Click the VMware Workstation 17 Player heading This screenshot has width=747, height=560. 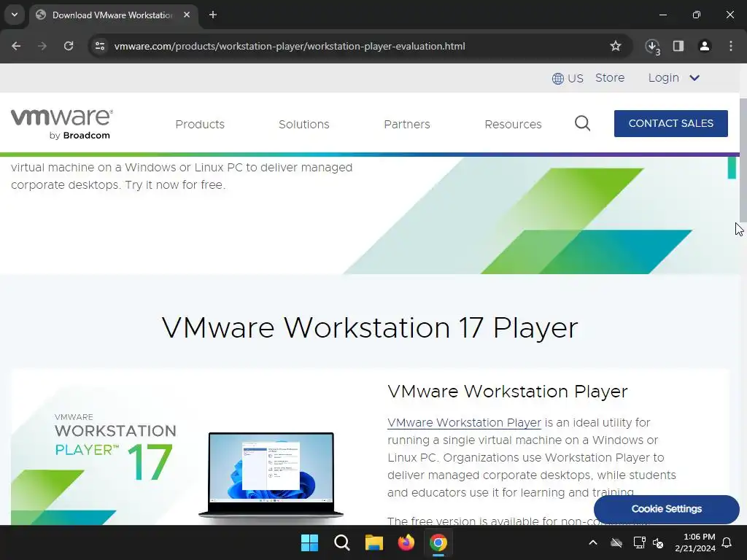click(370, 327)
